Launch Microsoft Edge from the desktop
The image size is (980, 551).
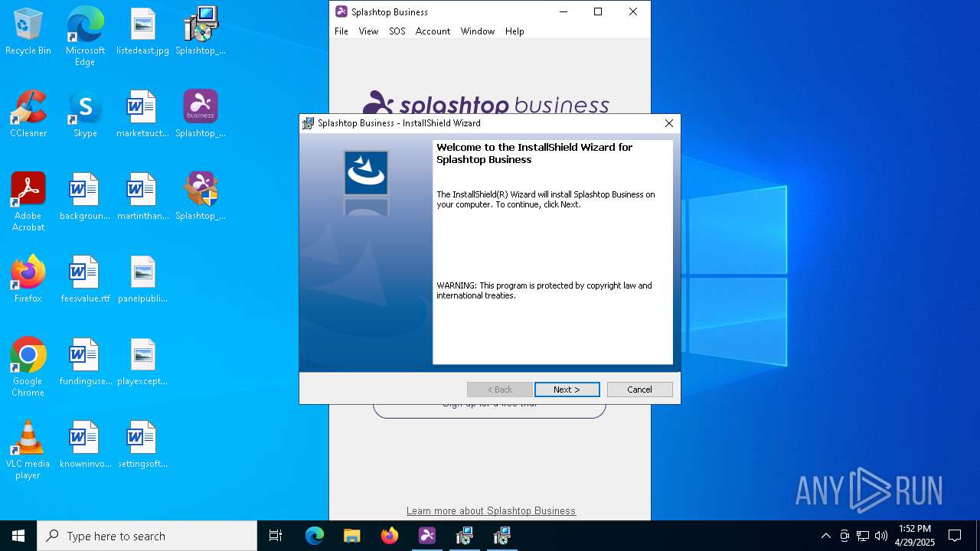85,37
